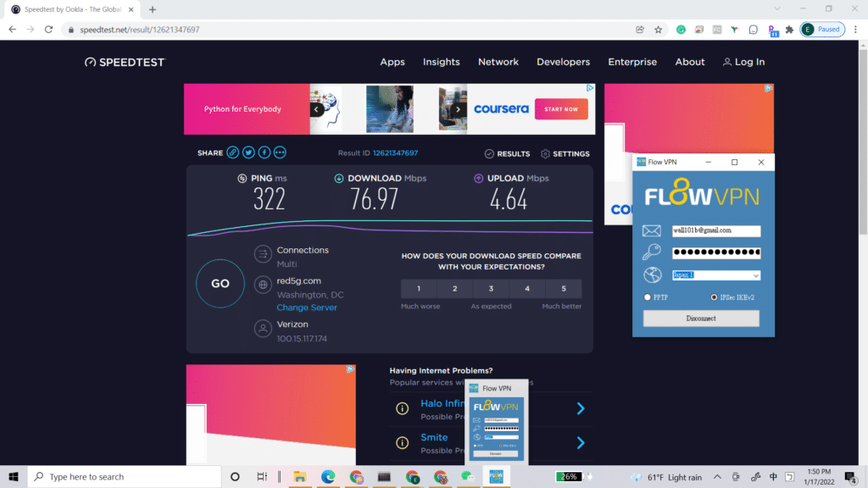Click the Windows taskbar search box

pos(125,476)
